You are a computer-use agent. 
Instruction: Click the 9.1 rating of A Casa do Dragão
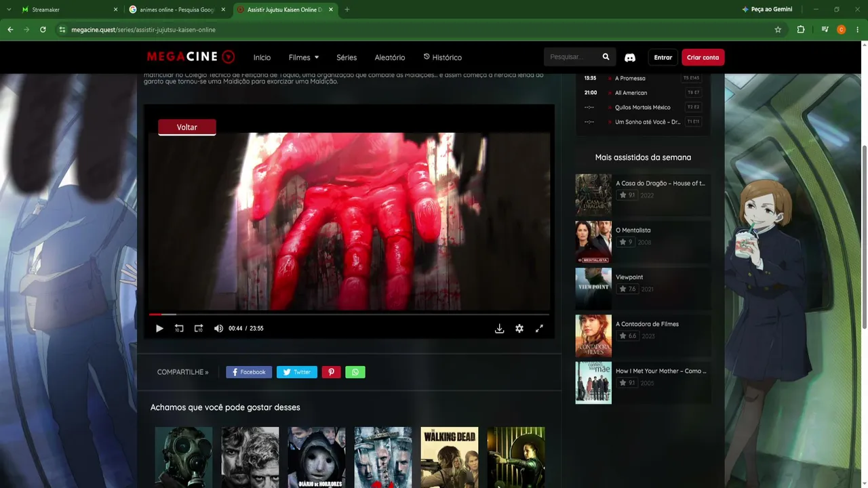click(x=627, y=195)
